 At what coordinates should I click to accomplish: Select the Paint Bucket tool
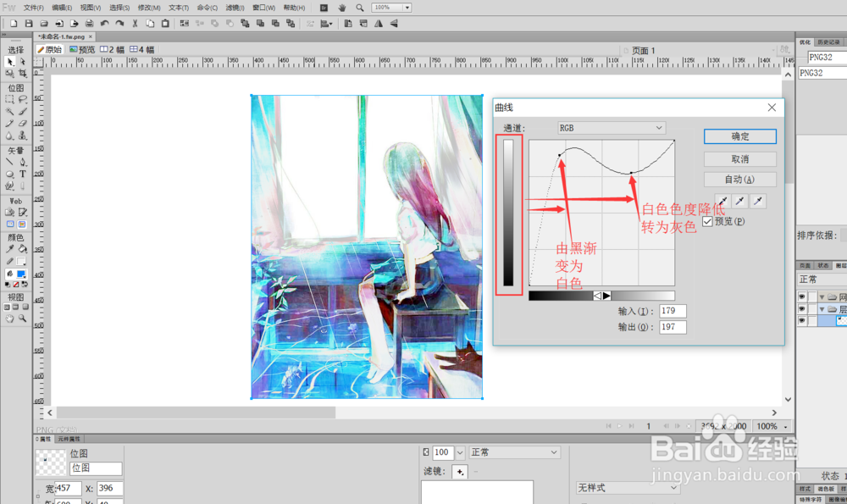click(x=23, y=249)
